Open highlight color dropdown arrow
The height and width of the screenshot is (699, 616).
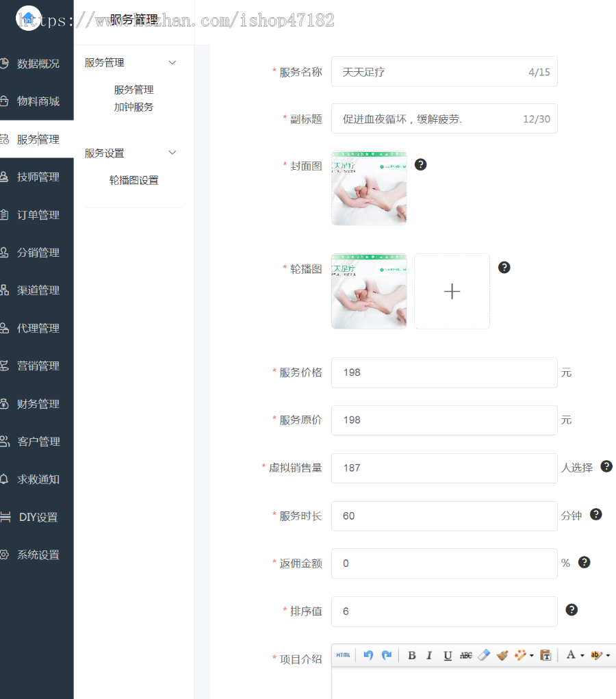608,655
